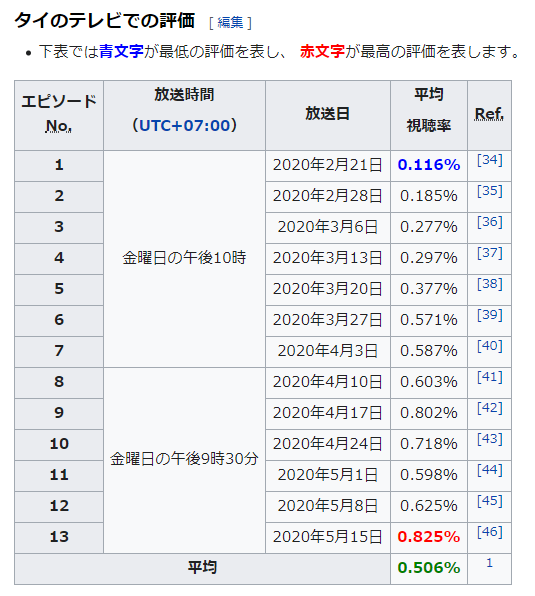Open reference 37 citation
Screen dimensions: 535x596
click(x=489, y=253)
